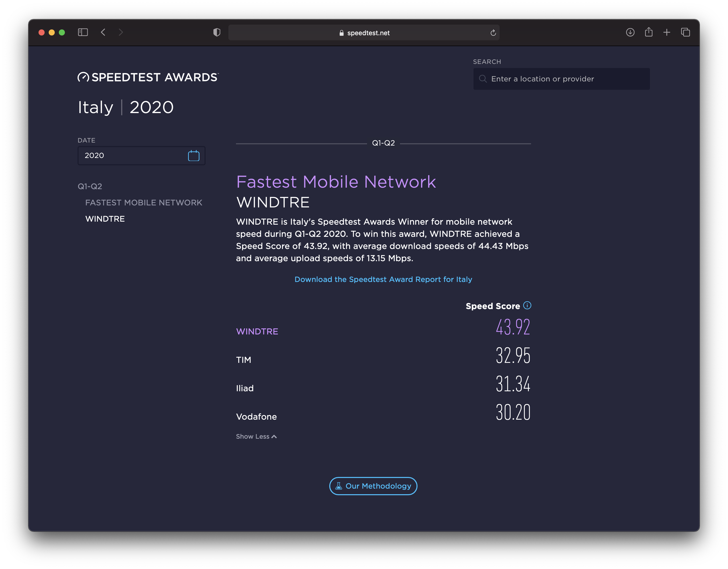
Task: Click the 43.92 speed score value
Action: [x=513, y=327]
